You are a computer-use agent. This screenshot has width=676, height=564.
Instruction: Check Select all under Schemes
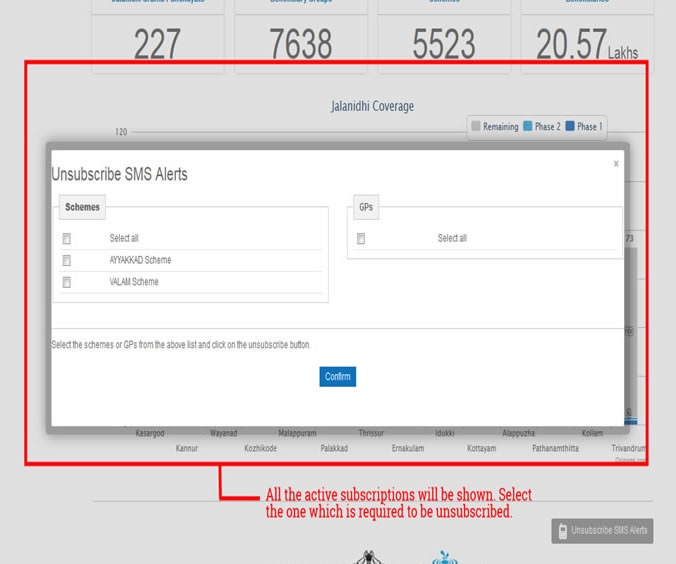(67, 239)
